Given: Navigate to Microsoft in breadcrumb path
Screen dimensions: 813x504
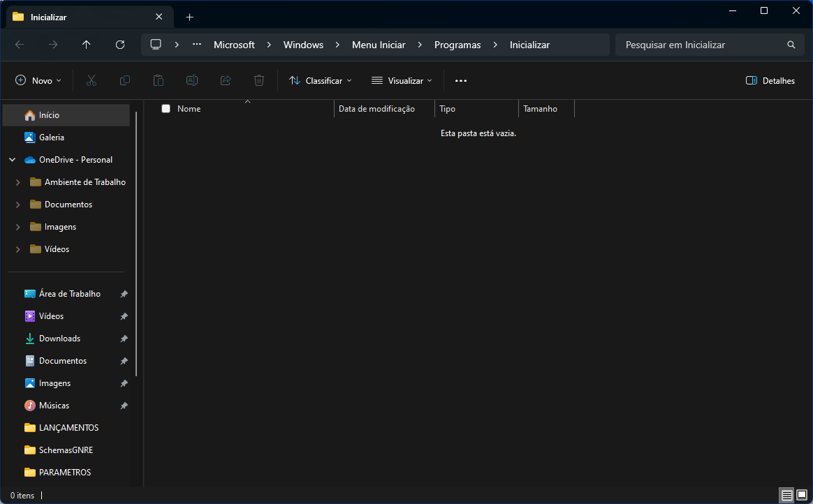Looking at the screenshot, I should [x=235, y=45].
